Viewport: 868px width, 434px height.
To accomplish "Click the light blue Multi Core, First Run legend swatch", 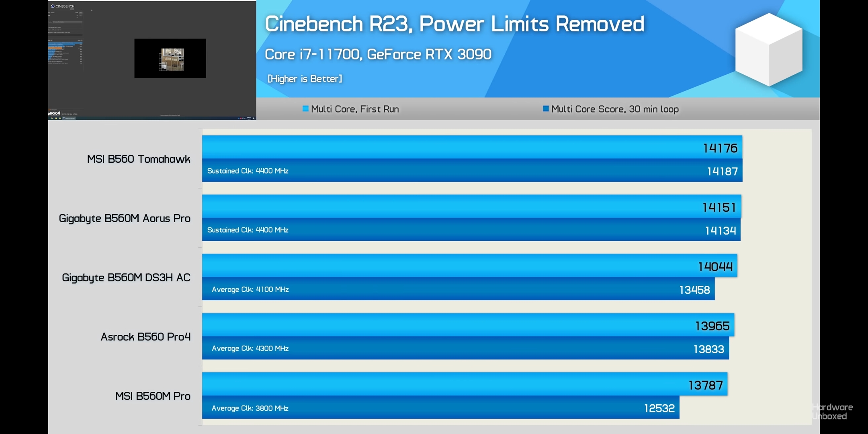I will pos(305,108).
